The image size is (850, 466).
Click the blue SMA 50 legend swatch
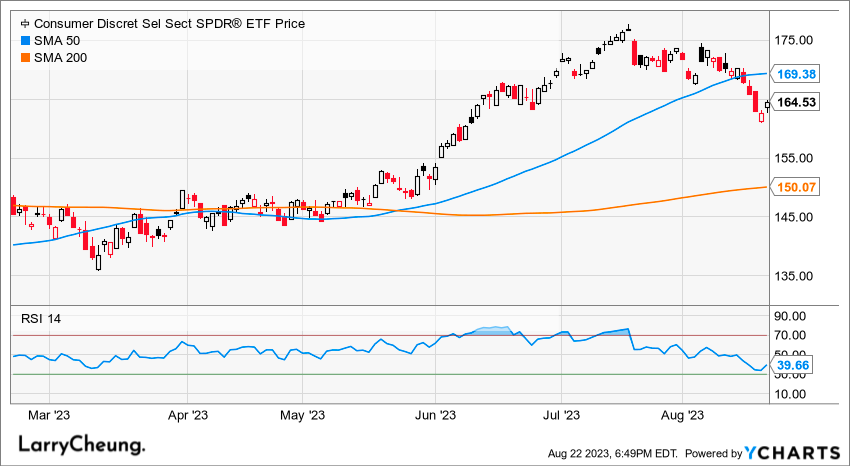pos(25,41)
